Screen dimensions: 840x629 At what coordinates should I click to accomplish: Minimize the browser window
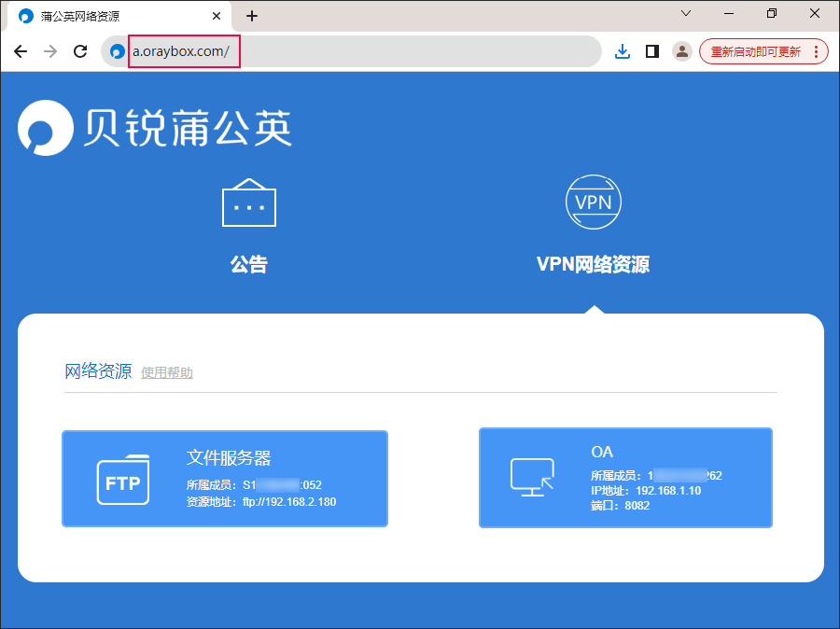click(729, 13)
